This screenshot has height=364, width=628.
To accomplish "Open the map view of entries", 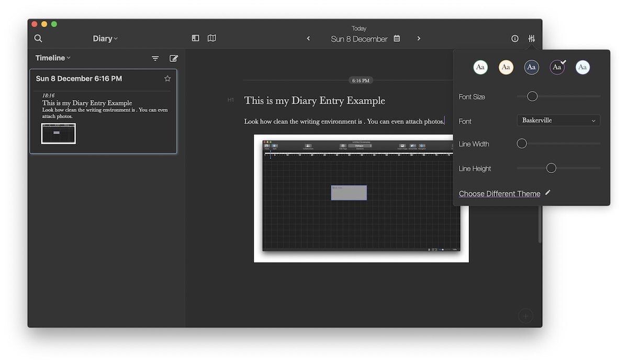I will click(x=211, y=38).
